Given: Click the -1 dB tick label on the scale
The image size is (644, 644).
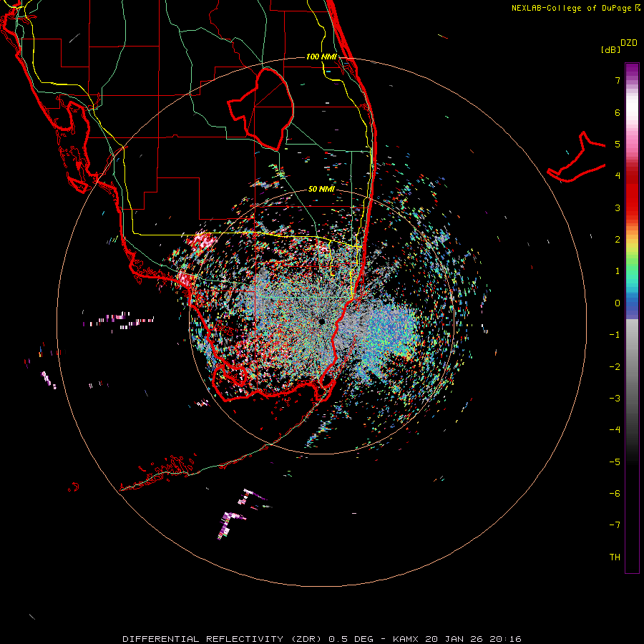Looking at the screenshot, I should pos(615,335).
